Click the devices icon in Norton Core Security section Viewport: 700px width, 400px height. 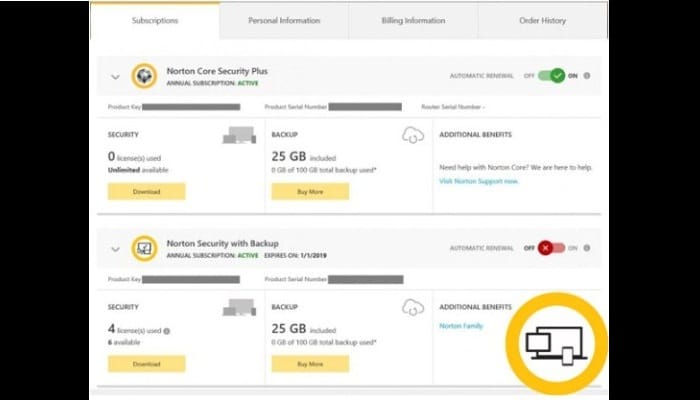[239, 135]
